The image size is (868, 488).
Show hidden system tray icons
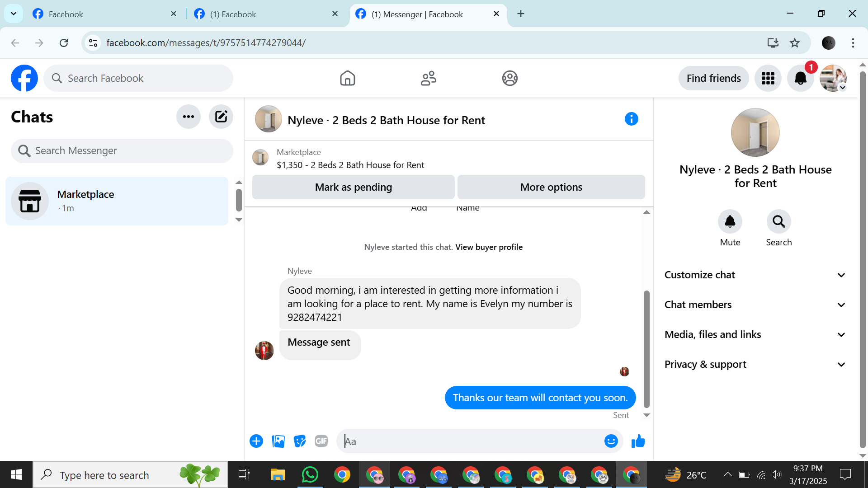[x=727, y=474]
